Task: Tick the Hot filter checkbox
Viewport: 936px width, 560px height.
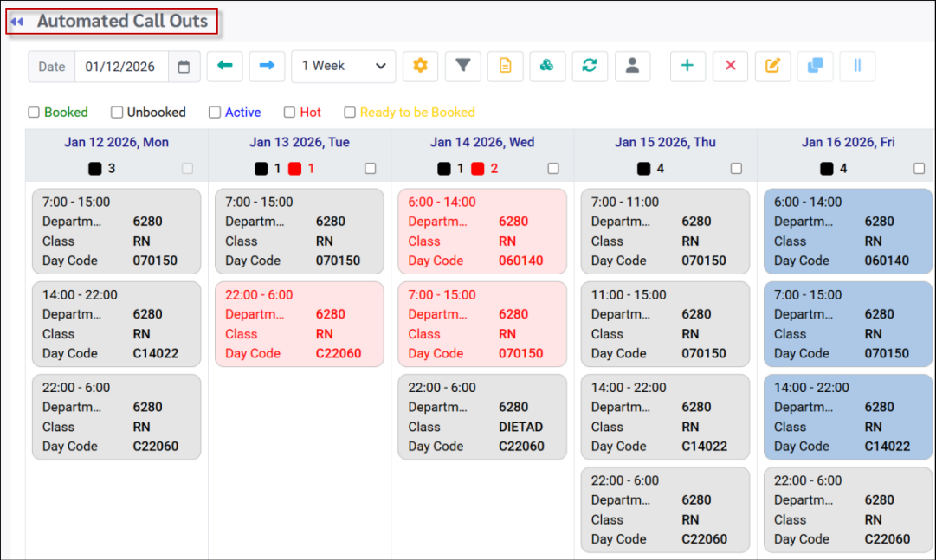Action: [290, 113]
